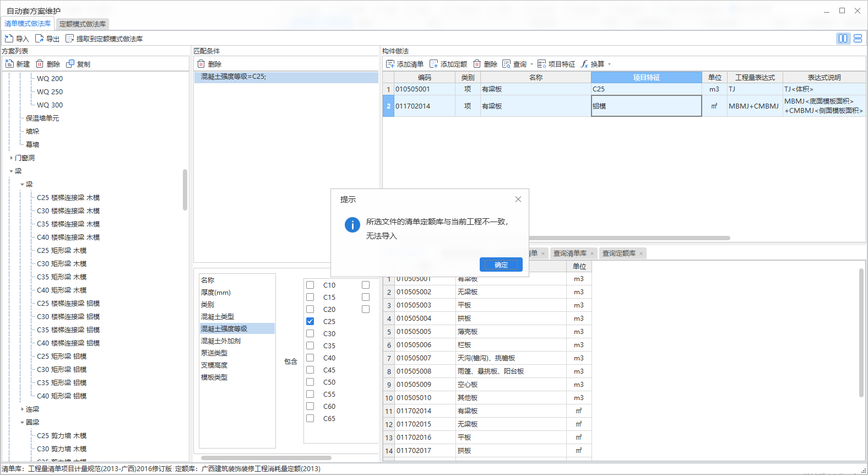Click the 项目特征 column header

click(647, 77)
